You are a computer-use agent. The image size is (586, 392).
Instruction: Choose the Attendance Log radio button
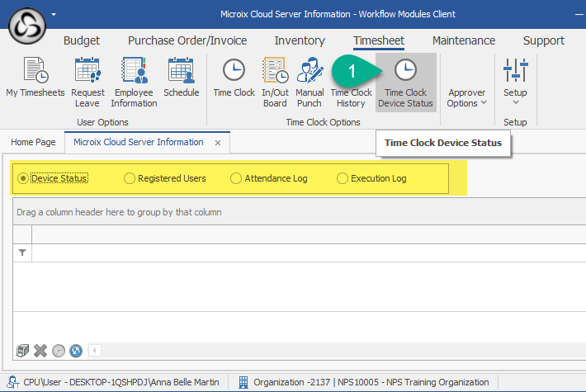pos(237,178)
